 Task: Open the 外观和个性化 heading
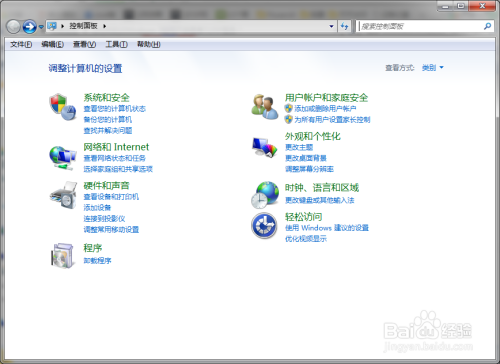(x=313, y=136)
